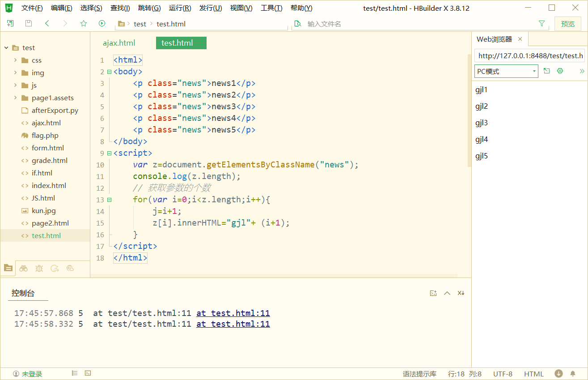This screenshot has height=380, width=588.
Task: Open index.html in the file tree
Action: tap(49, 185)
